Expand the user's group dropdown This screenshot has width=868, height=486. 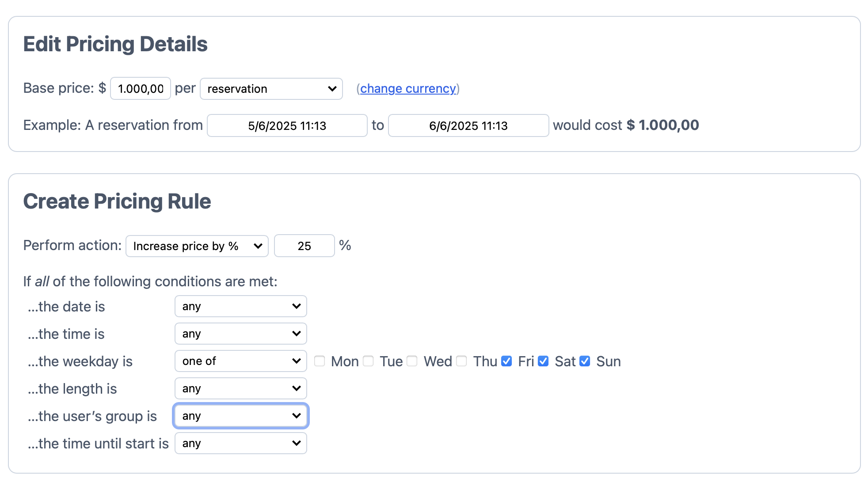click(240, 416)
